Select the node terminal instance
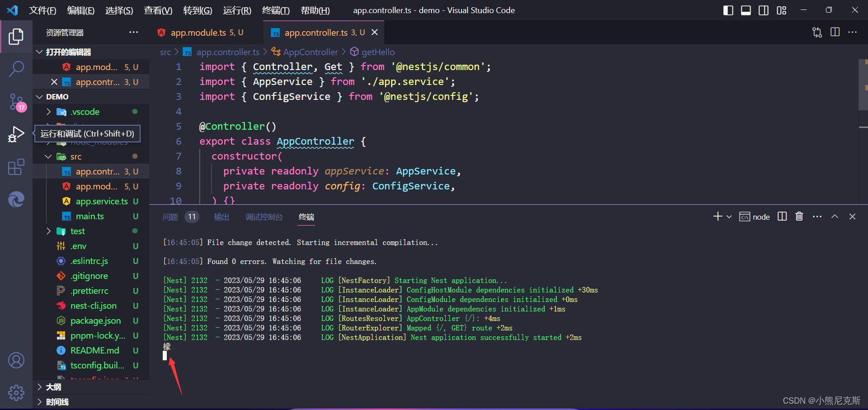The height and width of the screenshot is (410, 868). pyautogui.click(x=755, y=217)
